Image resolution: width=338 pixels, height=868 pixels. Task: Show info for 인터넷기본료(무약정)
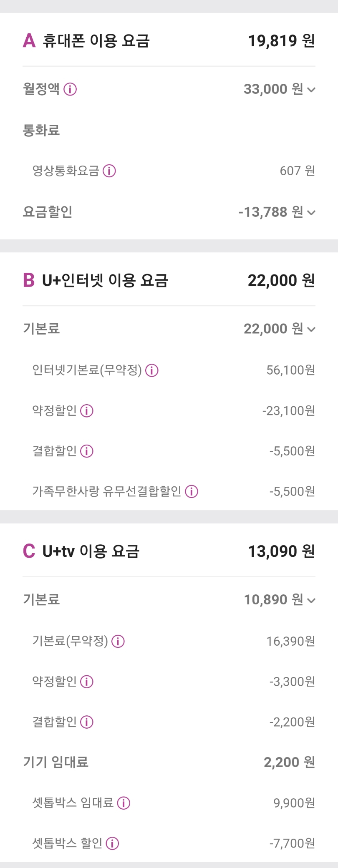(x=152, y=370)
